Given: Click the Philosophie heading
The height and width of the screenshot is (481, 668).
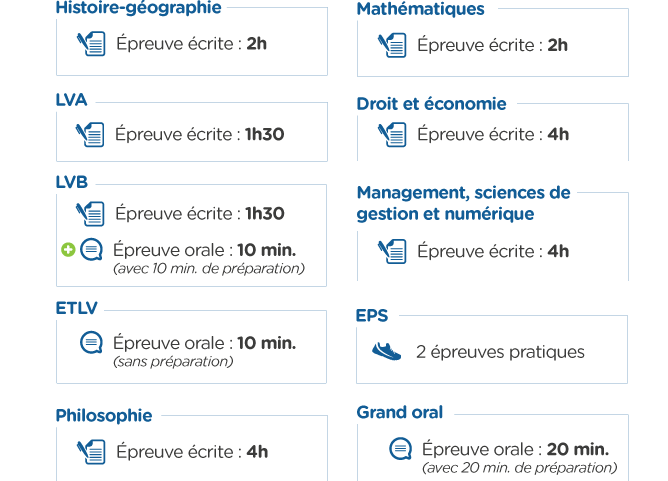Looking at the screenshot, I should tap(104, 416).
